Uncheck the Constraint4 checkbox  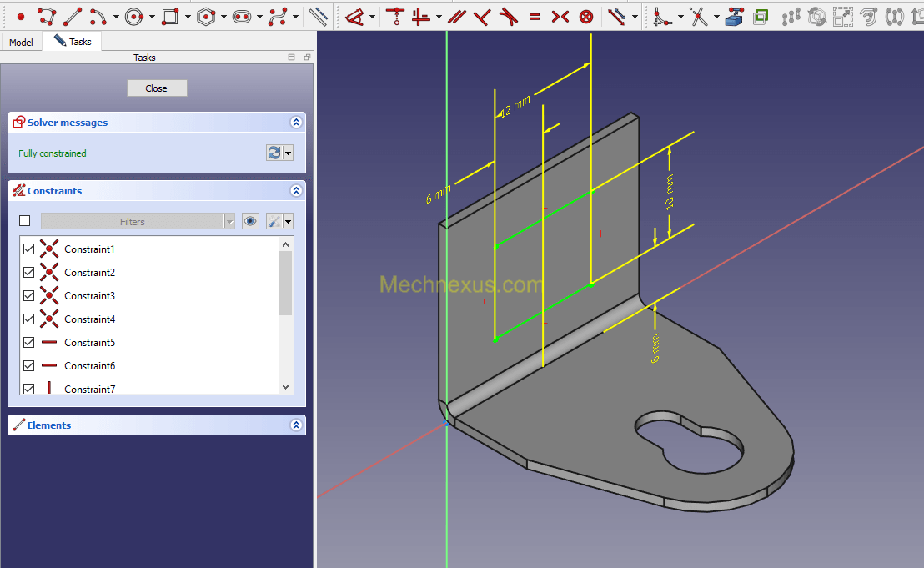29,319
